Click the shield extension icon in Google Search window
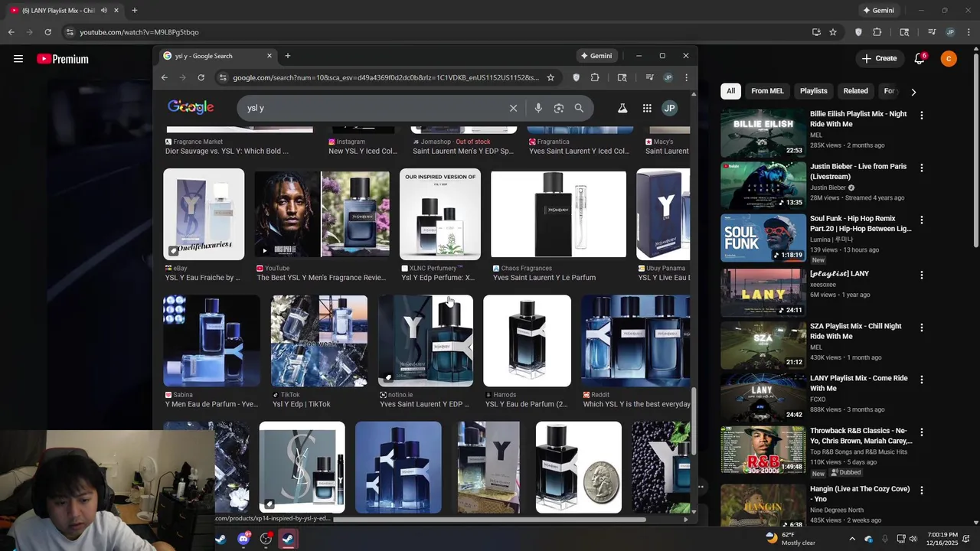This screenshot has height=551, width=980. 577,77
